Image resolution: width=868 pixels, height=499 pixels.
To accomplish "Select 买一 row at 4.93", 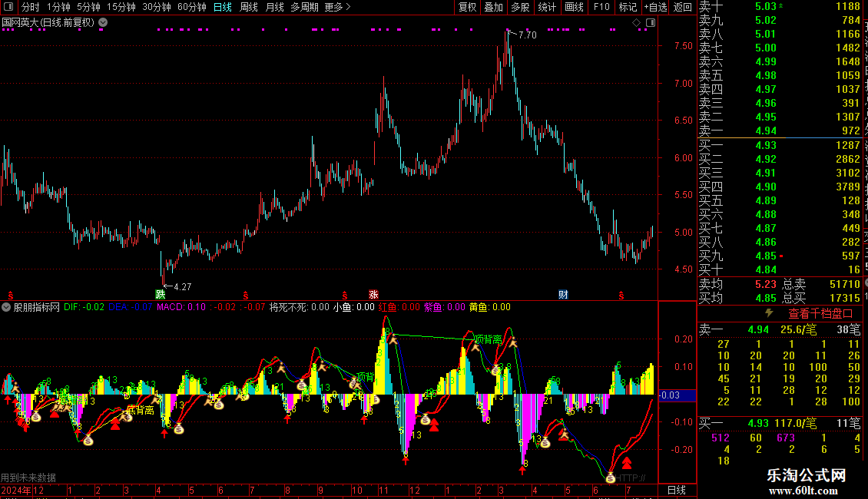I will (780, 145).
